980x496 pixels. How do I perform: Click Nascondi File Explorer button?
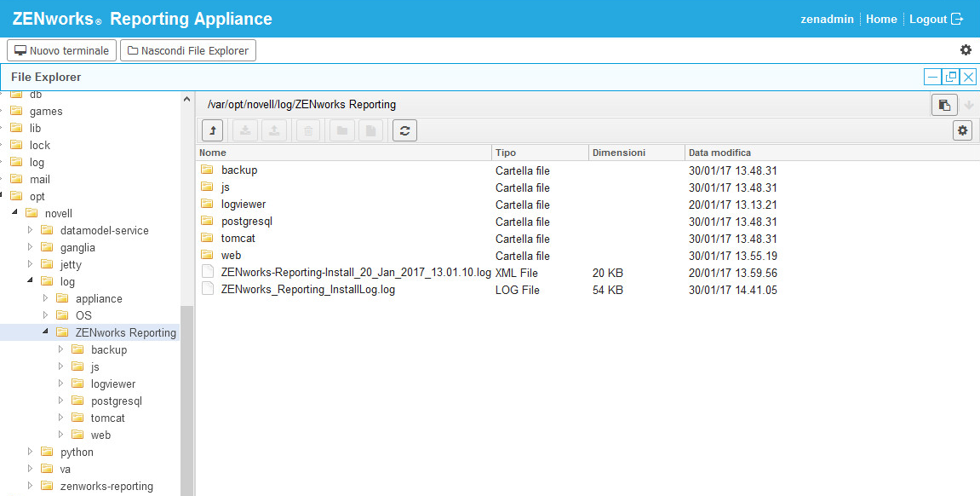(x=187, y=50)
